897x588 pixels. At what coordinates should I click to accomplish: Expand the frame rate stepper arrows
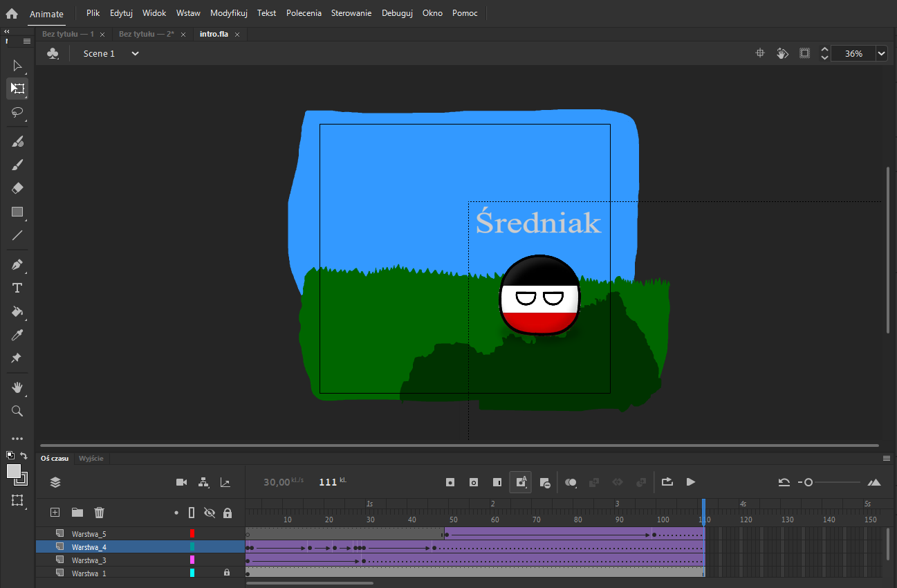pos(824,53)
